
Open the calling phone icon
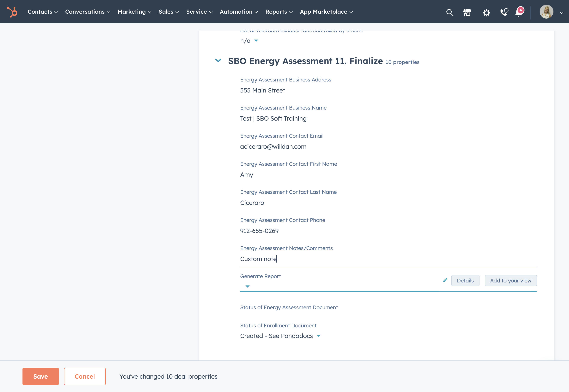click(504, 12)
